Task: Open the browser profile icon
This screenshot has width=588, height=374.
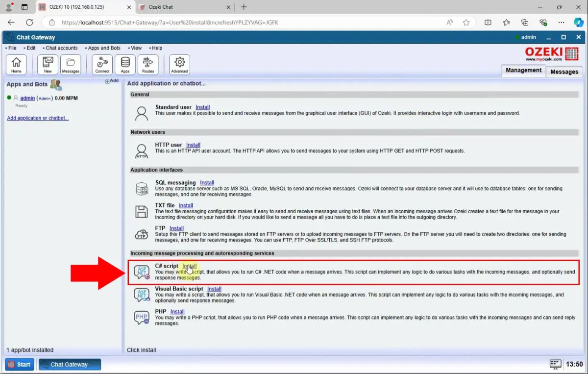Action: point(8,7)
